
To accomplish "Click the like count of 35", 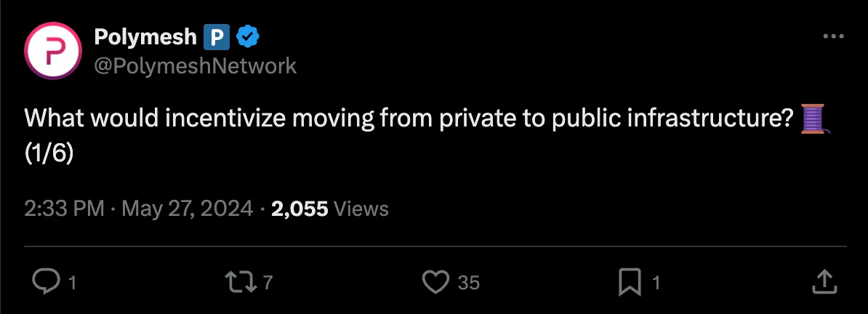I will (469, 283).
